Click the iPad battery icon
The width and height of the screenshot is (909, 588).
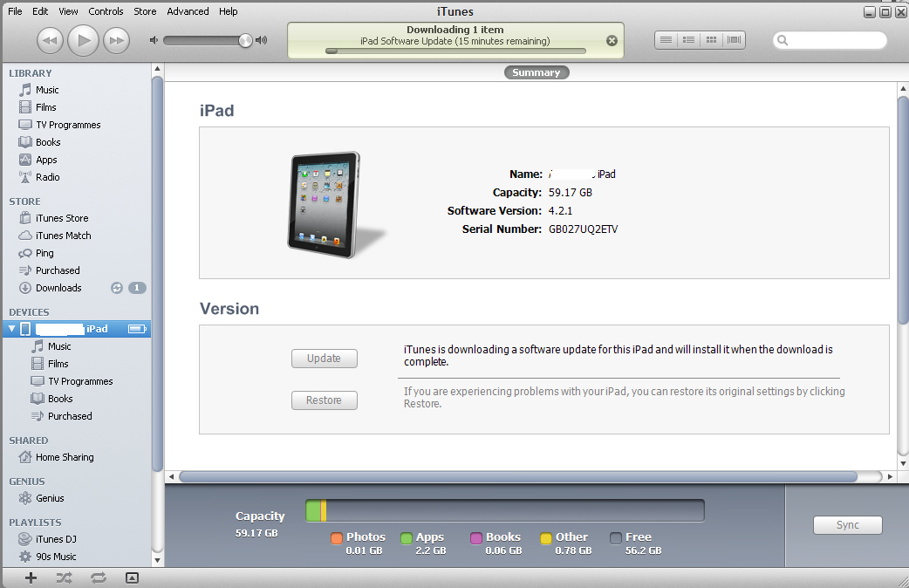137,329
